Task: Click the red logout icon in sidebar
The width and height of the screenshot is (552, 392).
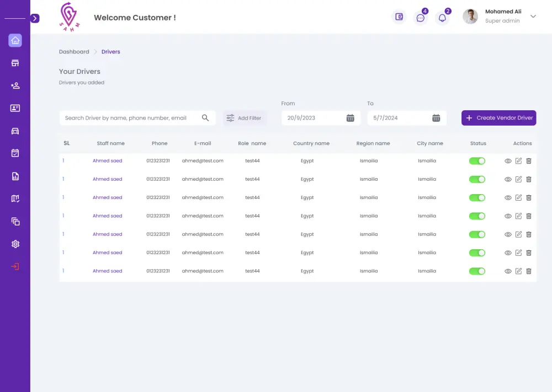Action: click(15, 266)
